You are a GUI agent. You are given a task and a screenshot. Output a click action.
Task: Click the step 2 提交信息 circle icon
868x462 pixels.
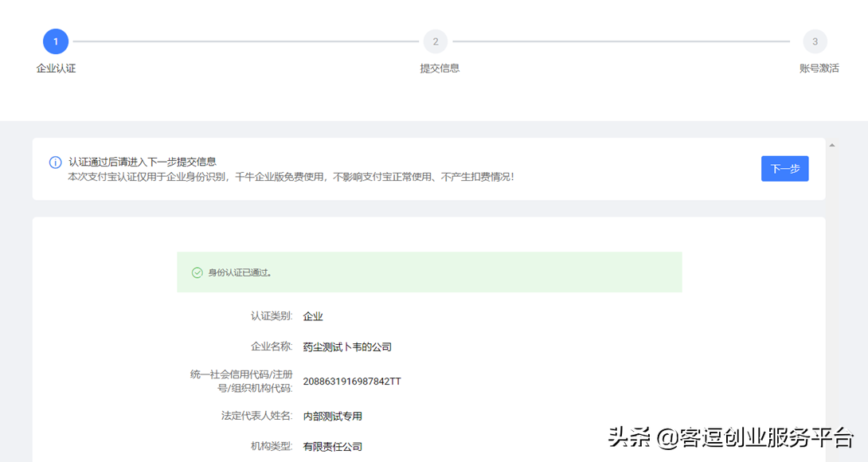tap(436, 41)
